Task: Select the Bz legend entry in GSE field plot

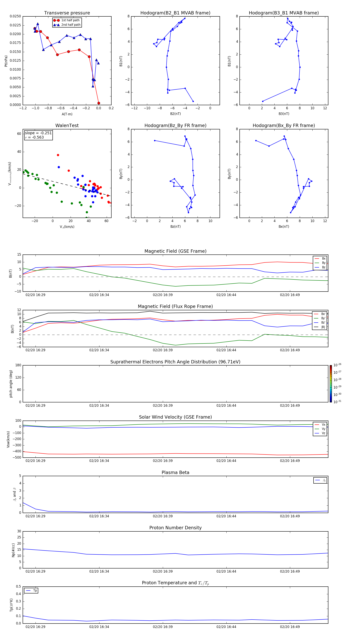Action: (x=320, y=268)
